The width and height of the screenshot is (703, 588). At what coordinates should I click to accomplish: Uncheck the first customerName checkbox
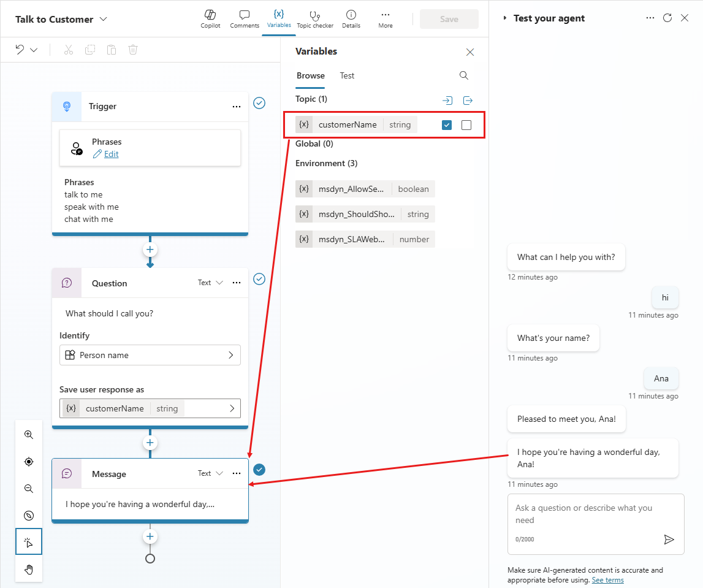click(447, 125)
